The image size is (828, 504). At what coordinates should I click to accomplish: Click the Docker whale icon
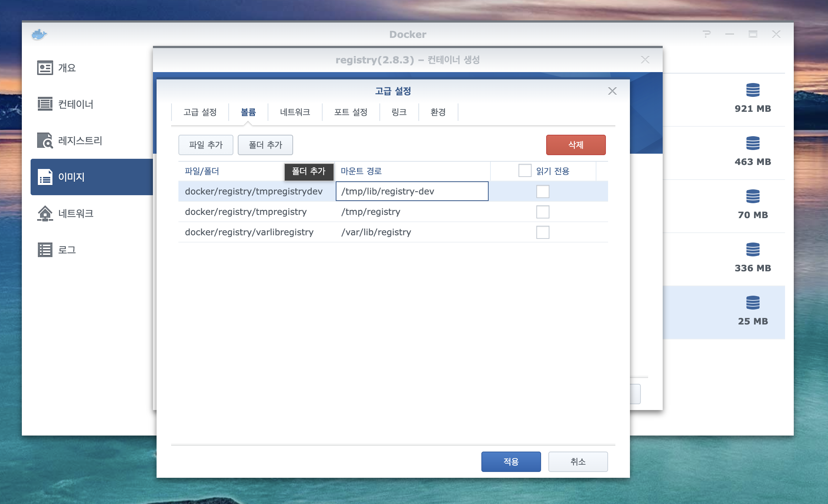(39, 35)
